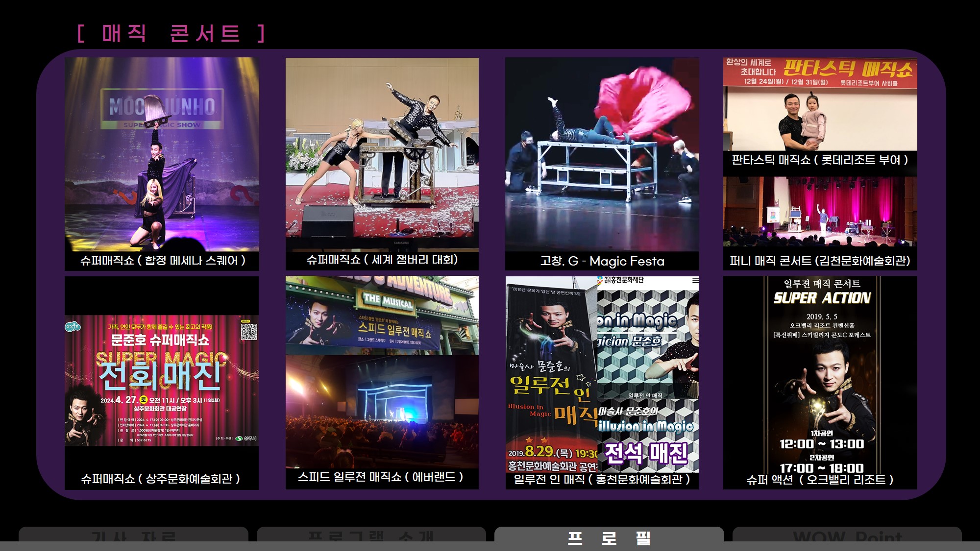Click the 전석 매진 purple label
This screenshot has height=560, width=980.
(x=646, y=453)
